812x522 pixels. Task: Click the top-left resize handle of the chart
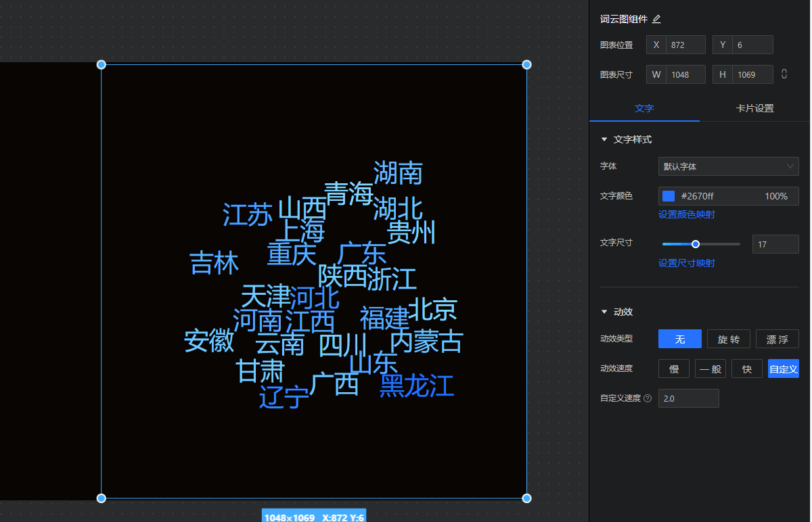[101, 64]
